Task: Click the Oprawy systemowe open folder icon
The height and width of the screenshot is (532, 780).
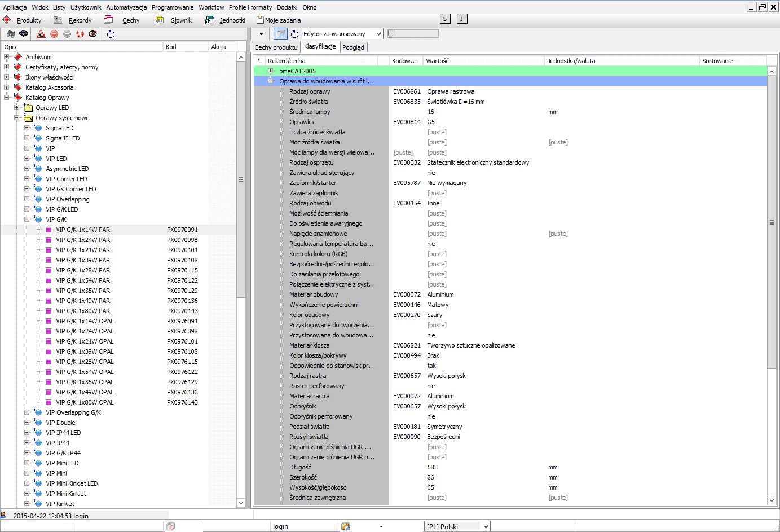Action: pos(28,118)
